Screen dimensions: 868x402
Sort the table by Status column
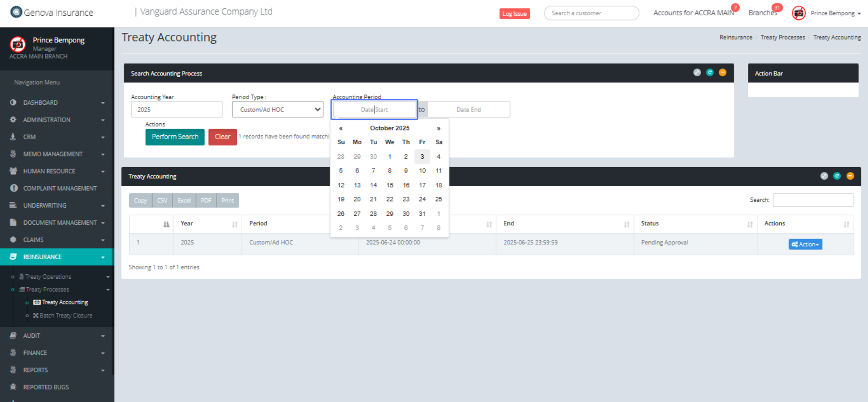point(695,224)
